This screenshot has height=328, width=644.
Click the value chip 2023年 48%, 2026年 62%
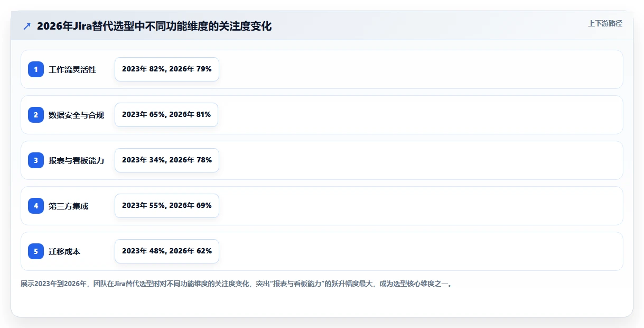coord(167,251)
